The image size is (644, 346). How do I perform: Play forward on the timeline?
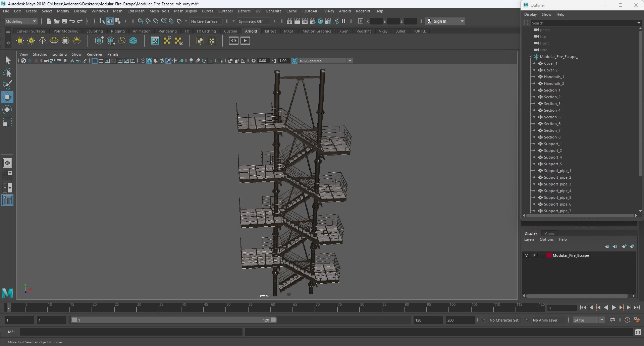(613, 307)
